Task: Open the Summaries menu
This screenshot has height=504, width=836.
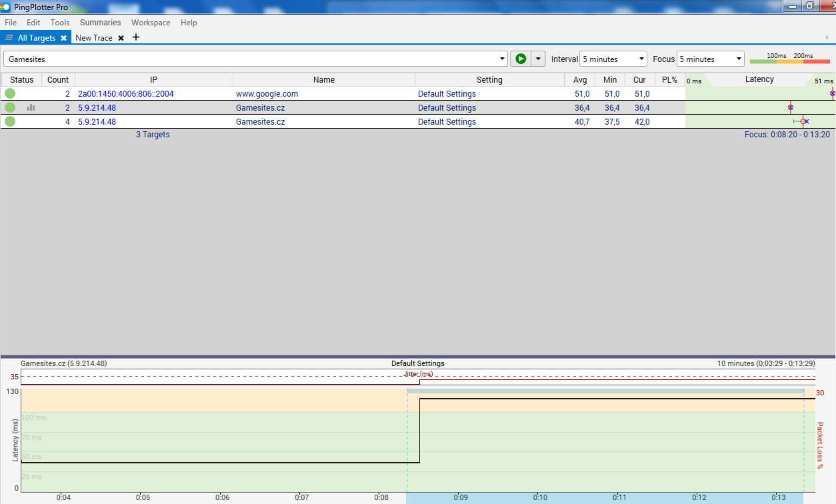Action: click(100, 23)
